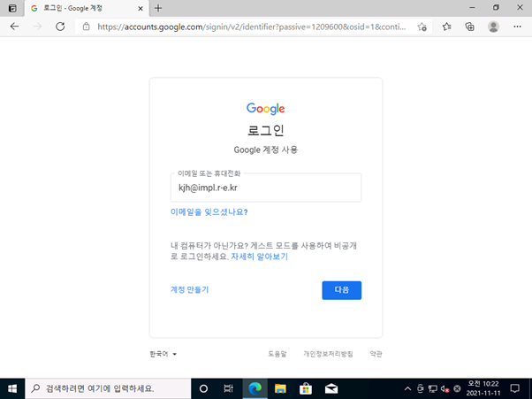Open the Windows Start menu
Viewport: 532px width, 399px height.
point(12,388)
